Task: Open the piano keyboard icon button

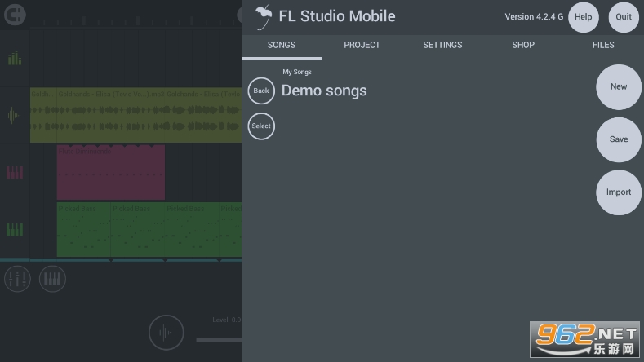Action: (x=52, y=280)
